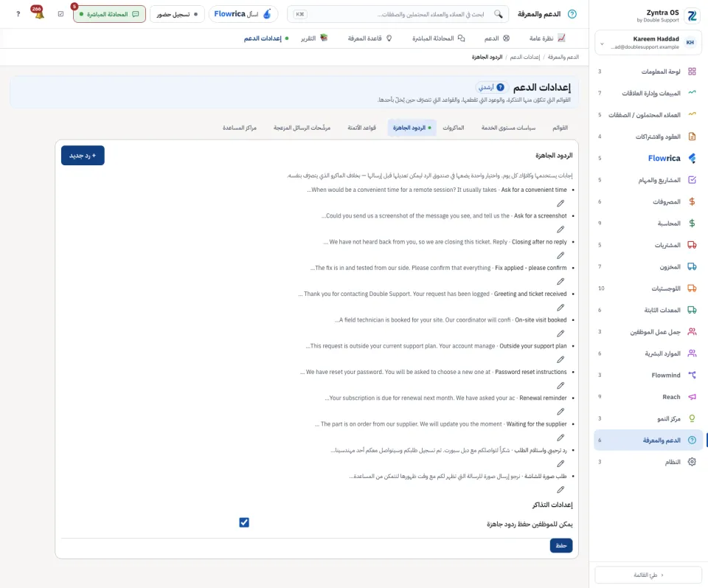Click the 'اسأل Flowrica' button
Viewport: 708px width, 588px height.
pos(243,14)
